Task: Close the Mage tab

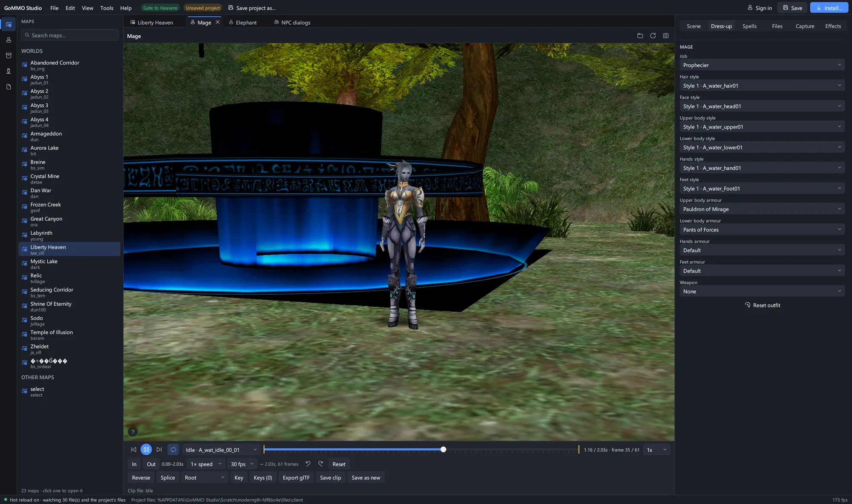Action: (x=218, y=22)
